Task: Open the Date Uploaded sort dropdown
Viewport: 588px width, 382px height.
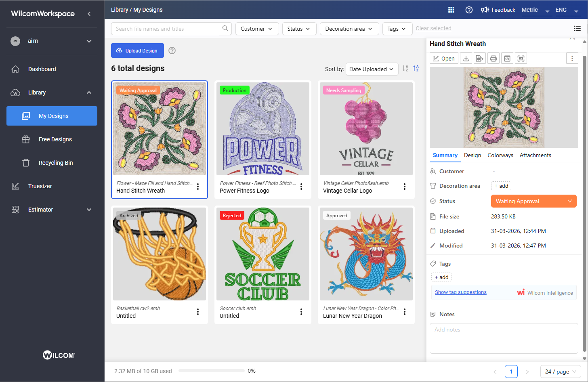Action: (372, 69)
